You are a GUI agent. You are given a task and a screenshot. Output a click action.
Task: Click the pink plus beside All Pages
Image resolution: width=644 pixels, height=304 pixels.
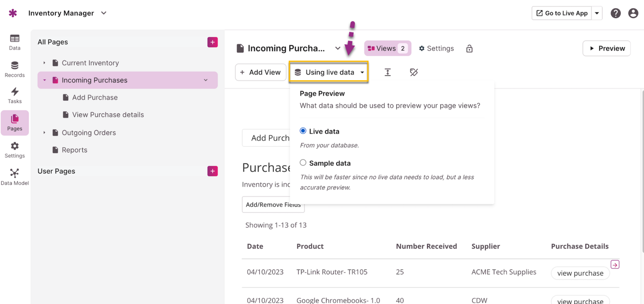point(213,42)
